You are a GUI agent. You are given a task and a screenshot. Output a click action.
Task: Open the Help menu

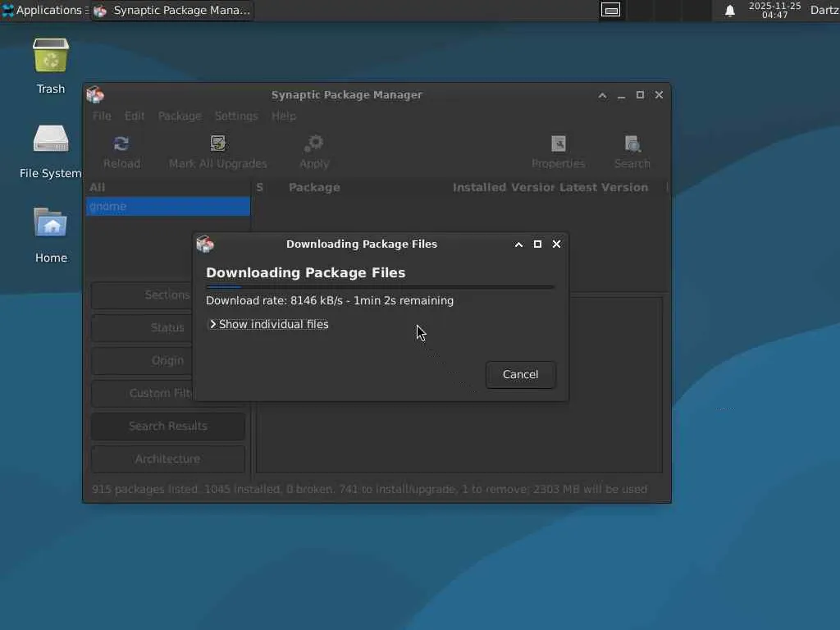(x=284, y=116)
